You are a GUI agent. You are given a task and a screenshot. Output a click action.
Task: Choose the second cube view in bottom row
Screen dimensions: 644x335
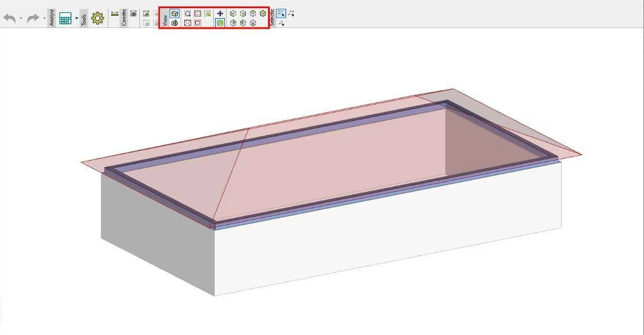pos(242,23)
